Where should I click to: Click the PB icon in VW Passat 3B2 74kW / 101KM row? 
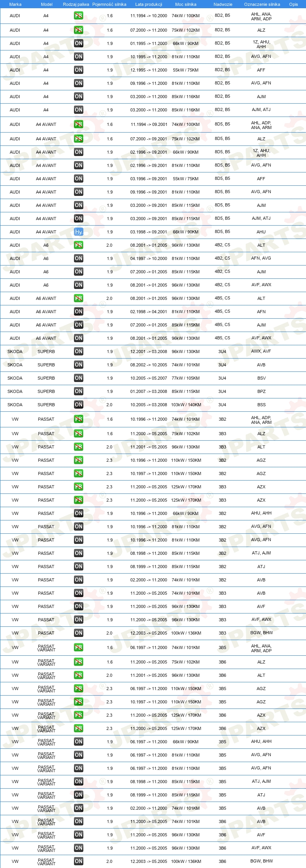coord(79,419)
